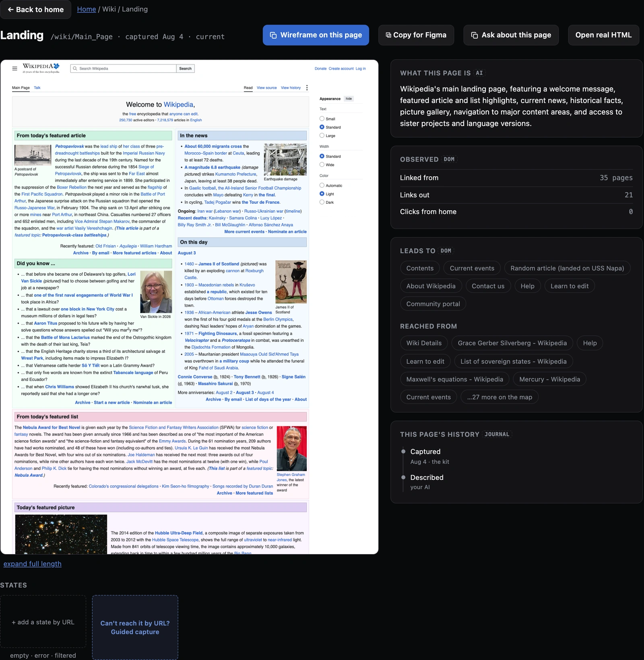Open Community portal chip

[x=433, y=304]
